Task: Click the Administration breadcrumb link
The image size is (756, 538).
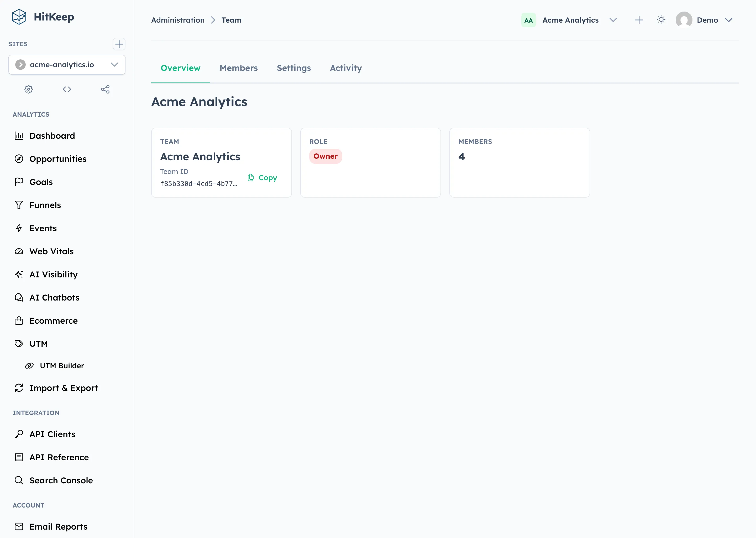Action: 178,20
